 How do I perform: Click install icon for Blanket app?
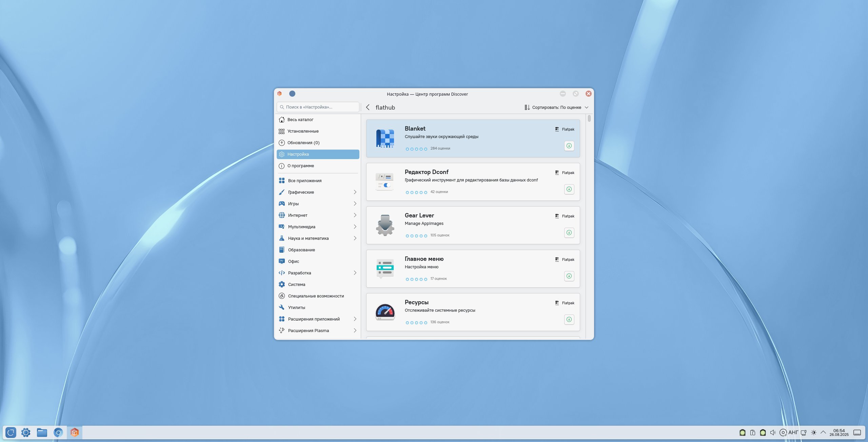click(x=569, y=146)
